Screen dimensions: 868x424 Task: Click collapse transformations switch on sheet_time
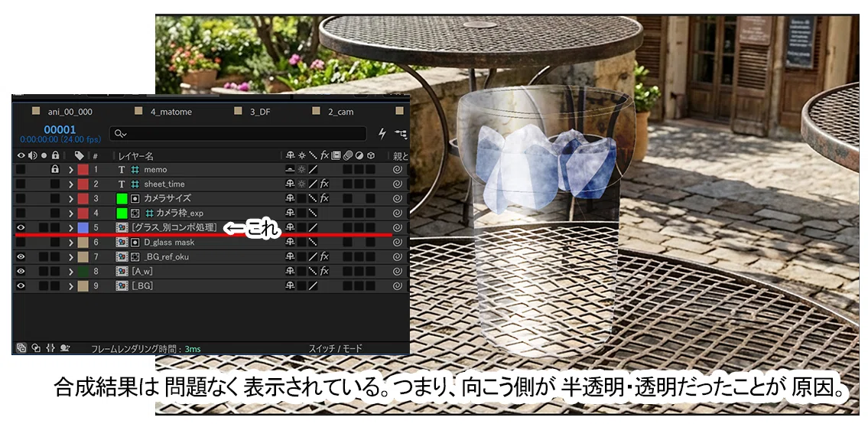click(301, 184)
